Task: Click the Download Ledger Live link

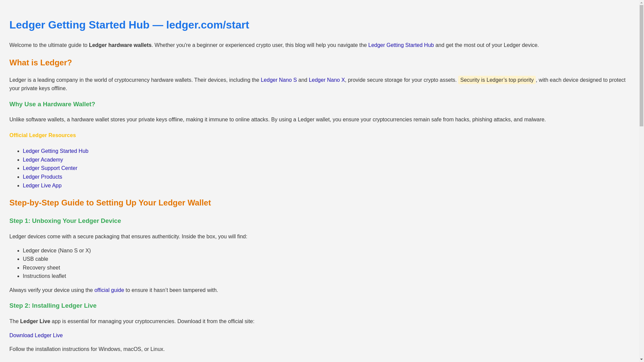Action: (36, 335)
